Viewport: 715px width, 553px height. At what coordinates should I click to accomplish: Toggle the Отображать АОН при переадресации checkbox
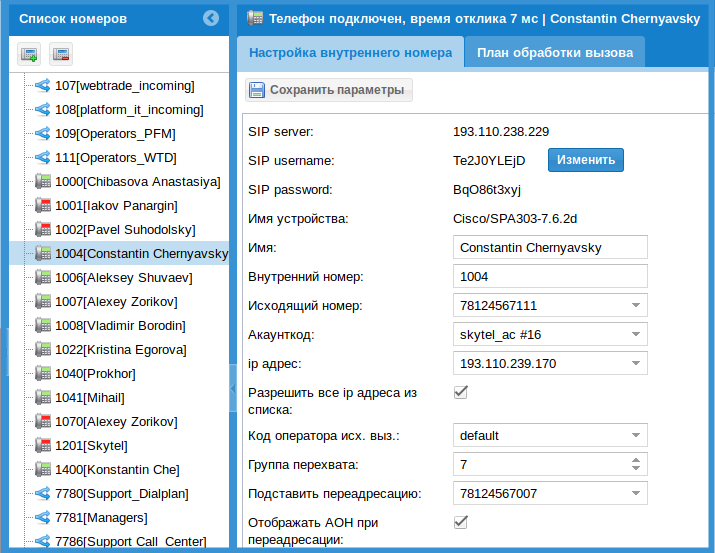point(461,522)
